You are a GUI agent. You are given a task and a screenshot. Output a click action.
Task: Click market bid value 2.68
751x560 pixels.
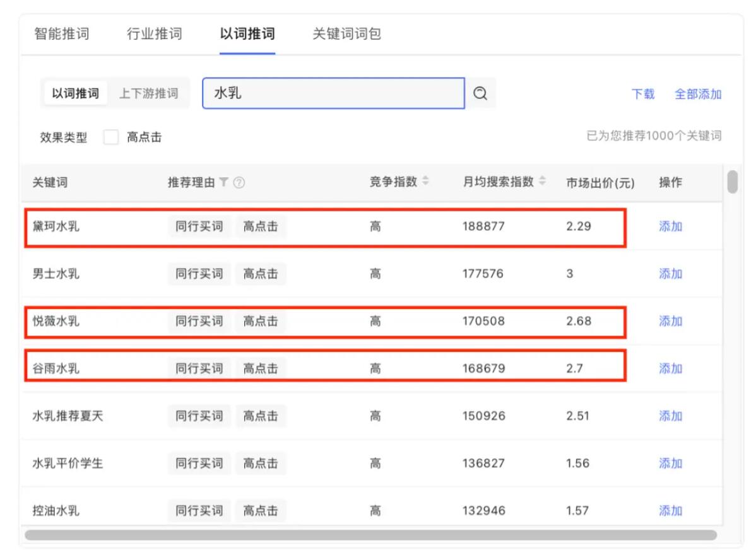579,321
